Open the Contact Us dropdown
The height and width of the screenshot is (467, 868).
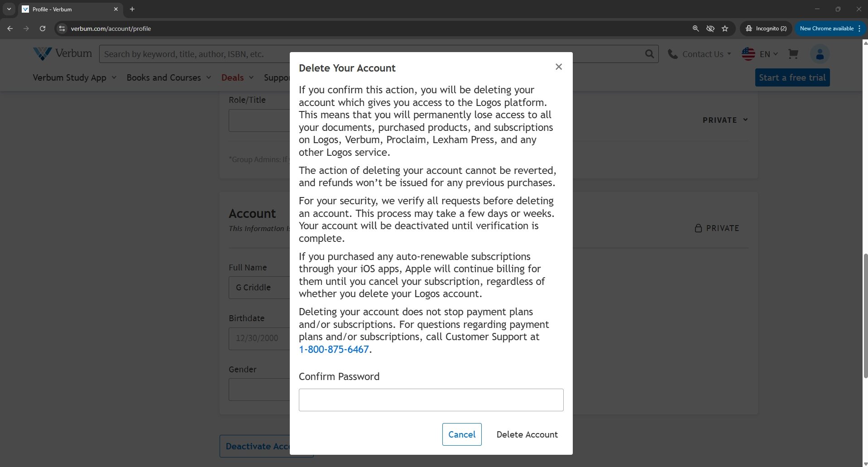tap(707, 54)
